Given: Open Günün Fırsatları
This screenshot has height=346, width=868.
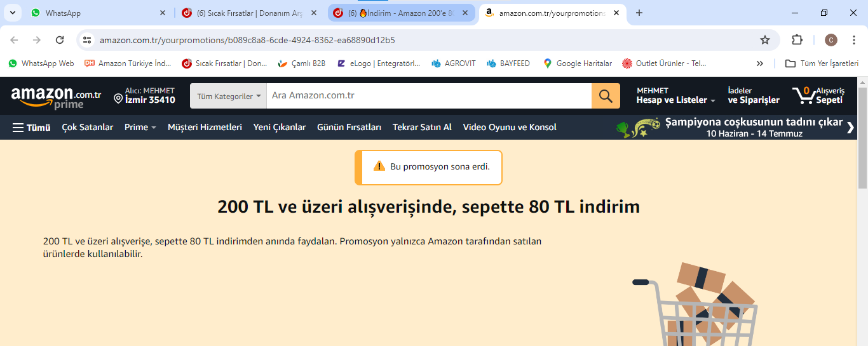Looking at the screenshot, I should [x=349, y=127].
